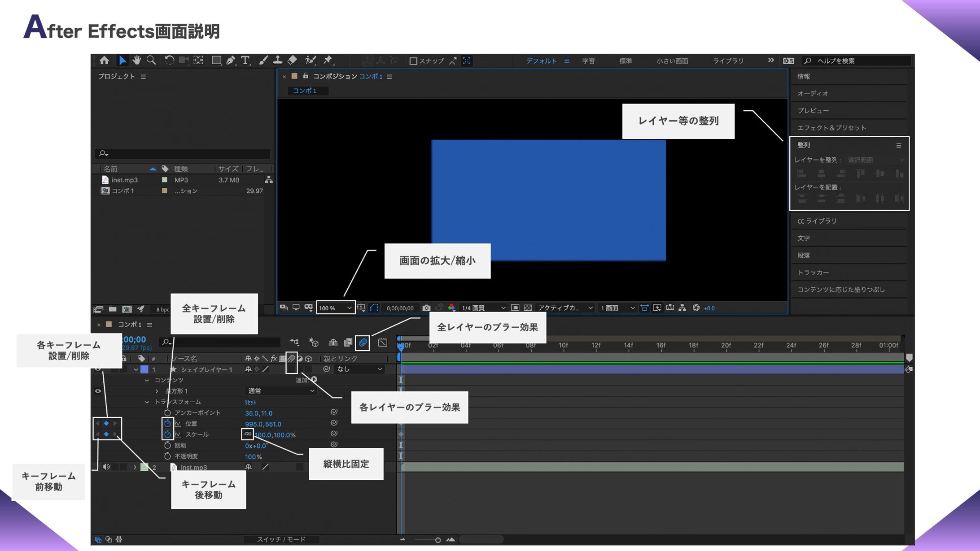Open the コンポジション コンポ 1 panel menu

click(x=389, y=77)
